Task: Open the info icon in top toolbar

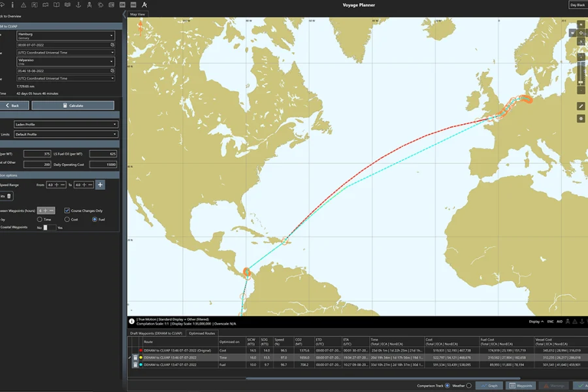Action: coord(13,5)
